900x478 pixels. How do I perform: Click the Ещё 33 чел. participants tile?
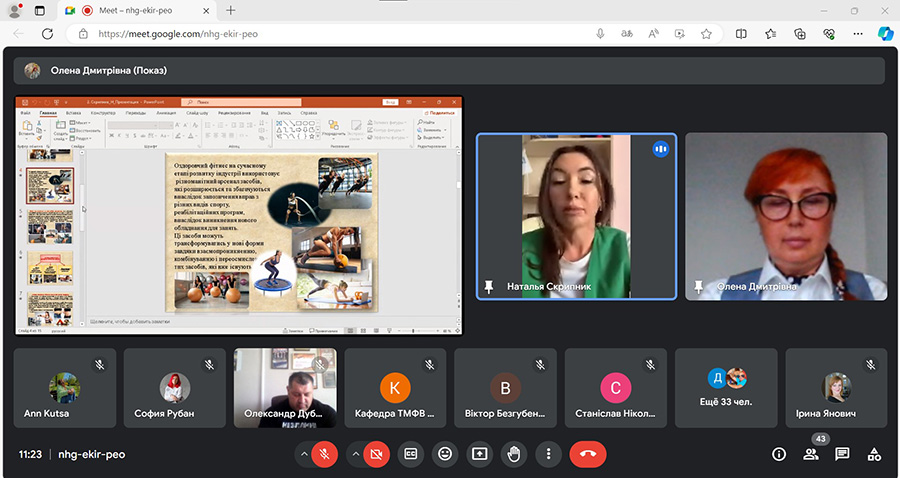pyautogui.click(x=726, y=388)
